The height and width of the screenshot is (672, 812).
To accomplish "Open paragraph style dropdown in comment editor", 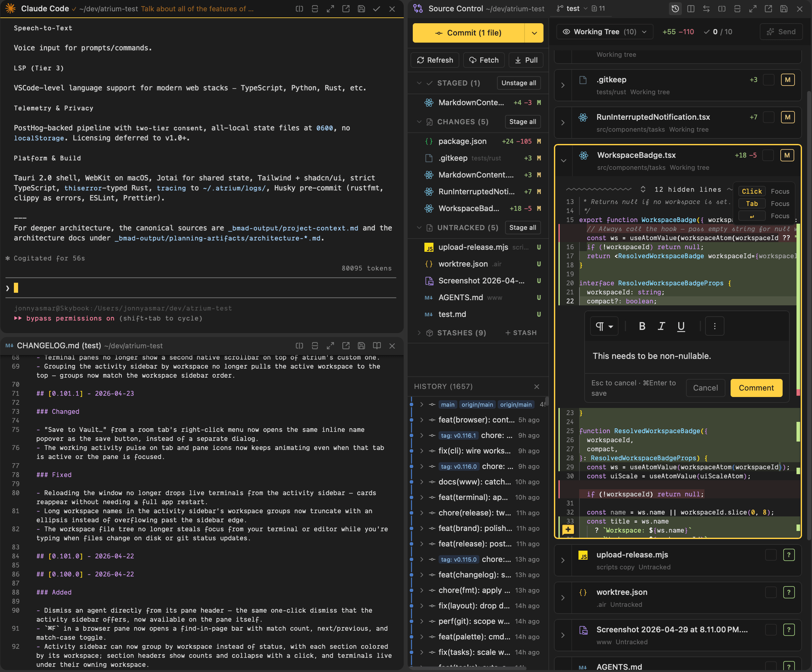I will pyautogui.click(x=604, y=326).
